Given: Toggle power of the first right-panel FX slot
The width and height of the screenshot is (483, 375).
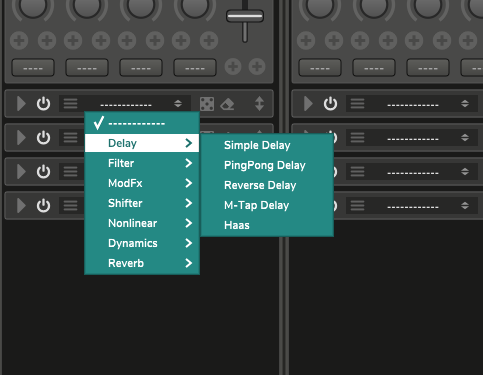Looking at the screenshot, I should coord(330,104).
